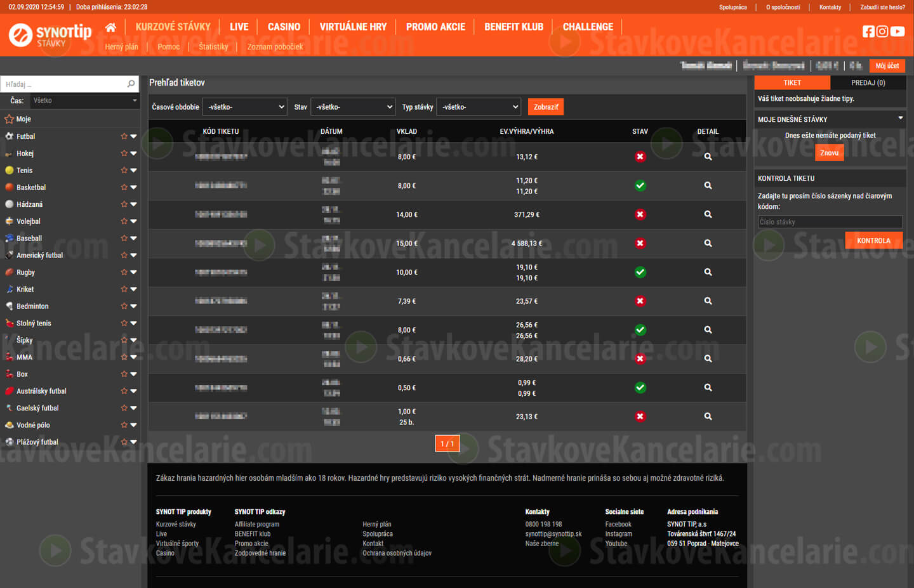View detail of the 23,57 € ticket
This screenshot has width=914, height=588.
(708, 301)
